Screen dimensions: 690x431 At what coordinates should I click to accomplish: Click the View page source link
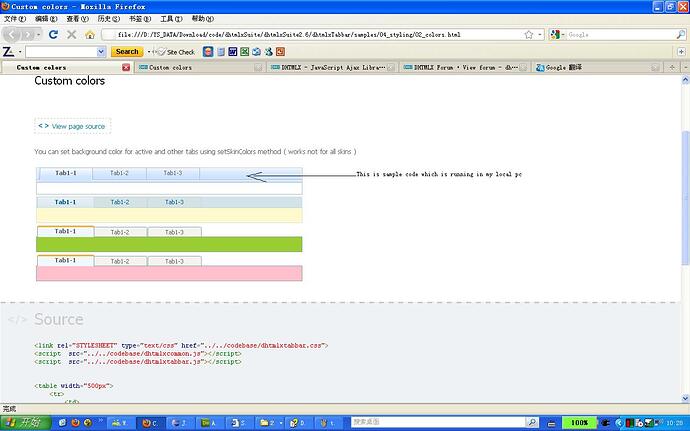coord(73,126)
